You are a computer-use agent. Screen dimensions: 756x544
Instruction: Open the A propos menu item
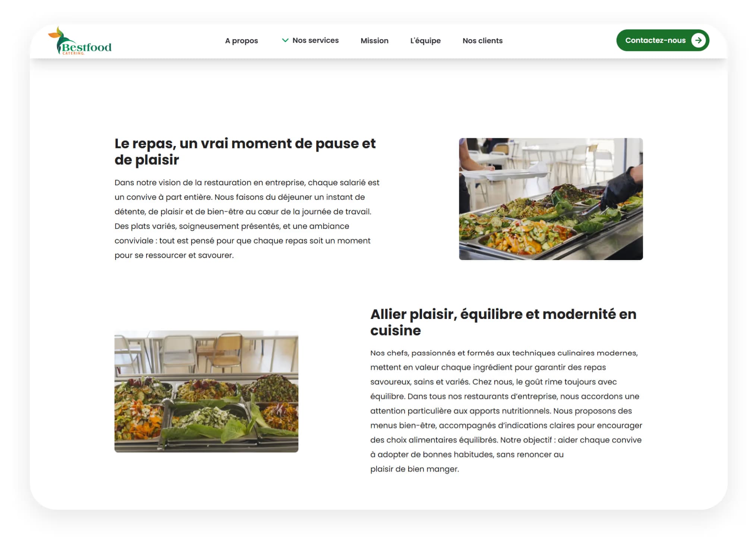[x=241, y=41]
